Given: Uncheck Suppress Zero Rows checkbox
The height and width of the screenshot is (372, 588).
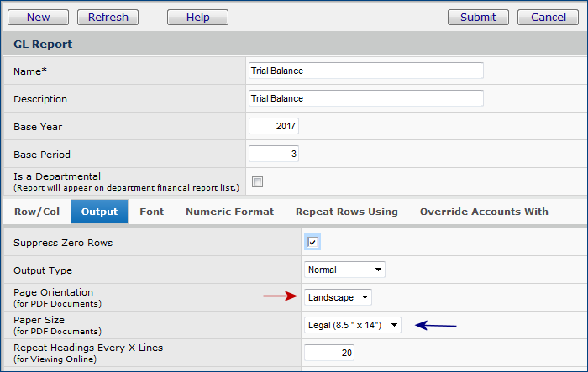Looking at the screenshot, I should coord(312,243).
